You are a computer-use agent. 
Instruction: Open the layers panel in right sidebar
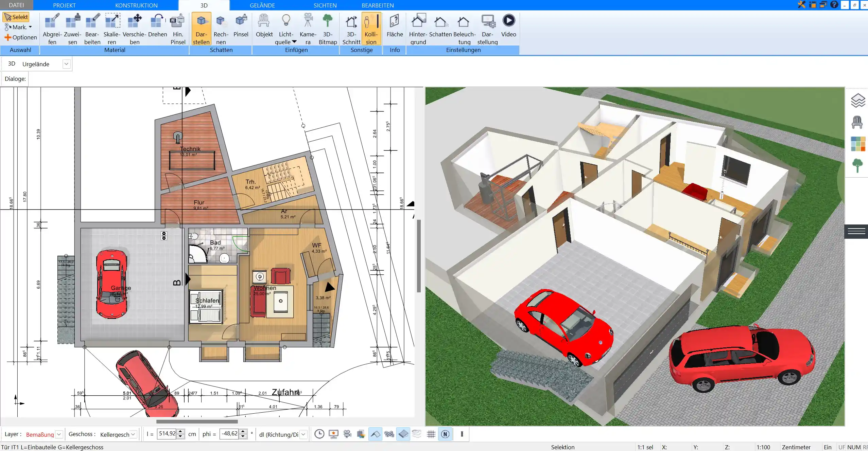pyautogui.click(x=857, y=101)
